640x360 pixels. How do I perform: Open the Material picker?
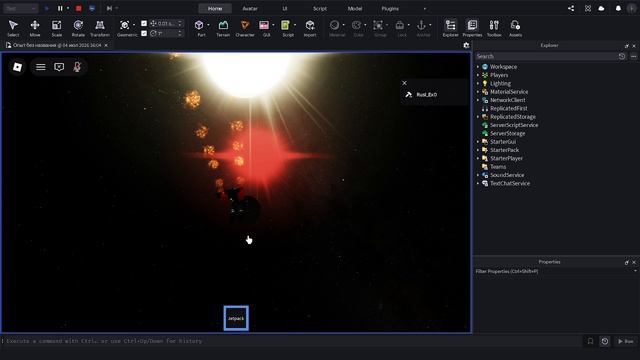pos(335,25)
